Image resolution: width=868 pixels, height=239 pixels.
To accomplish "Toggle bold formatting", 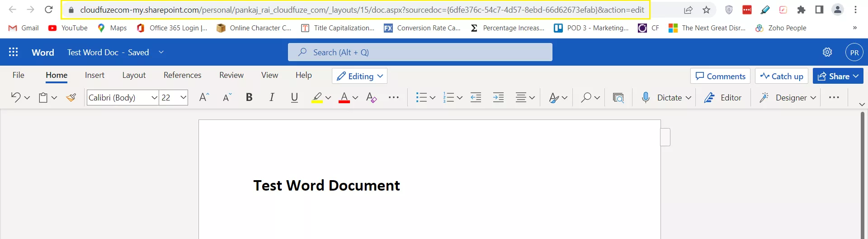I will (249, 97).
